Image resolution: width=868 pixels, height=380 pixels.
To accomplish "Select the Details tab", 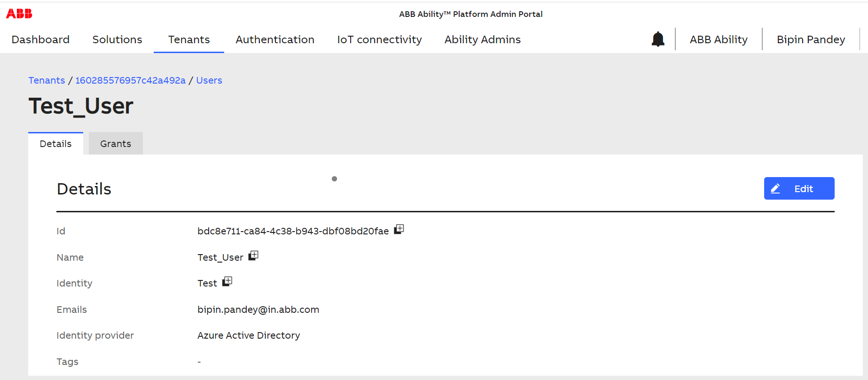I will [x=55, y=144].
